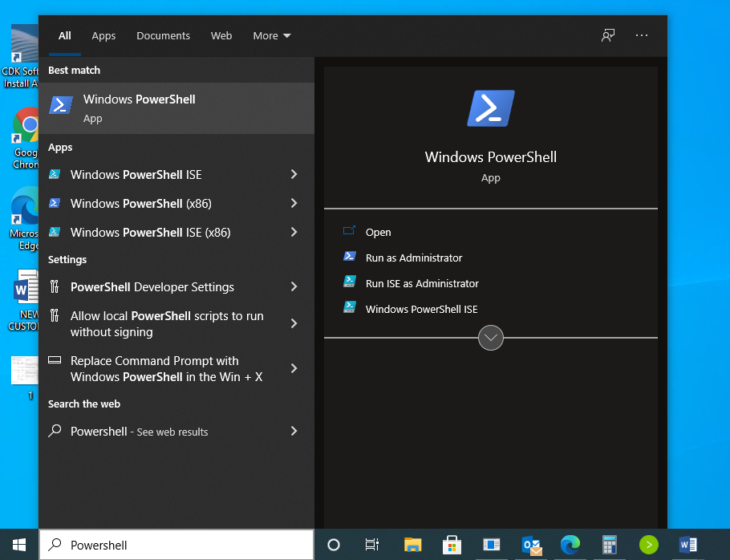
Task: Open the Windows PowerShell best match result
Action: [x=176, y=108]
